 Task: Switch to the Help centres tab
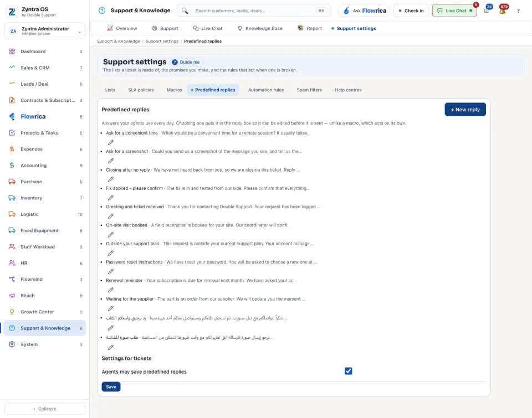coord(348,90)
